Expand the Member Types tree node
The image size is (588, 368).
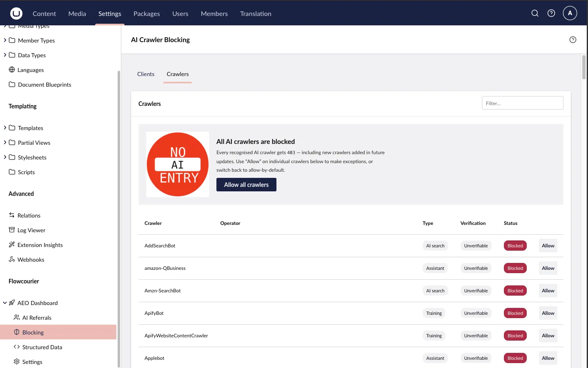click(5, 40)
